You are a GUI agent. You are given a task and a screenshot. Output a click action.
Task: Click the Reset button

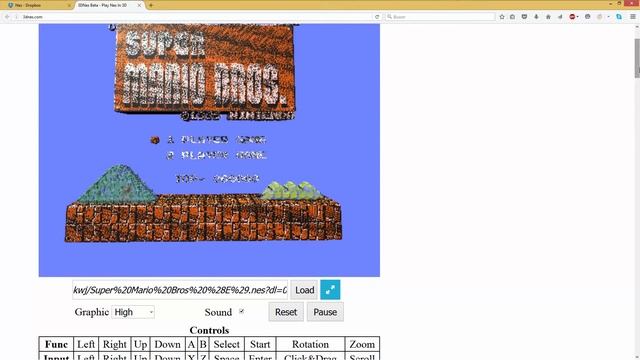pyautogui.click(x=286, y=312)
